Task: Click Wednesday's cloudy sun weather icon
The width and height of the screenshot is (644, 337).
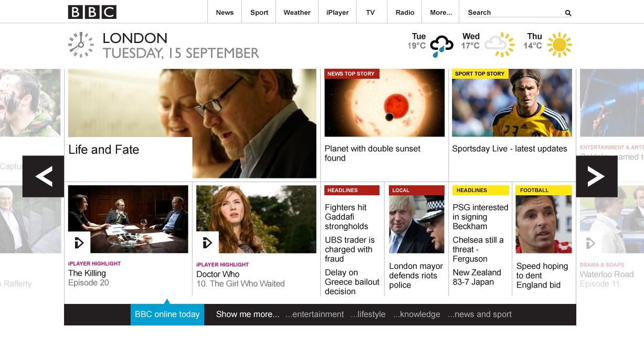Action: click(499, 45)
